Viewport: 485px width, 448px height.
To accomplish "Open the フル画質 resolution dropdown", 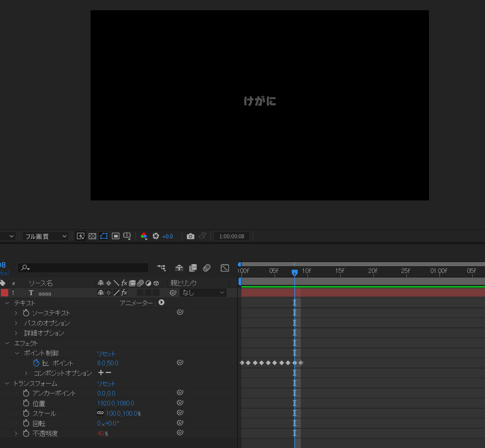I will coord(45,236).
